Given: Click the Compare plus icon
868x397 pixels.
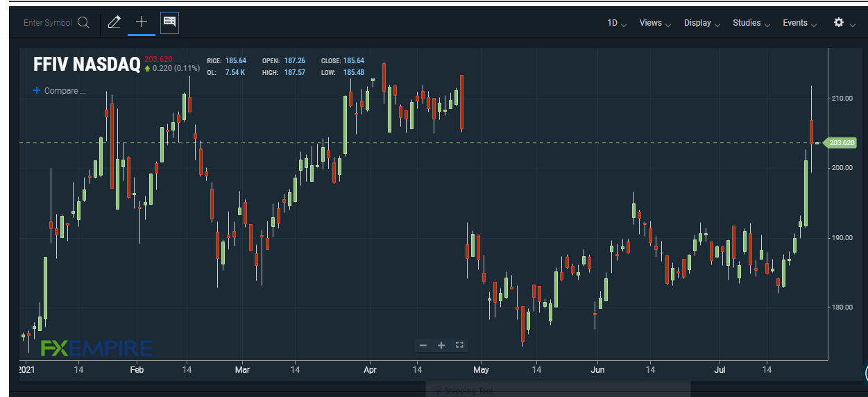Looking at the screenshot, I should 37,91.
